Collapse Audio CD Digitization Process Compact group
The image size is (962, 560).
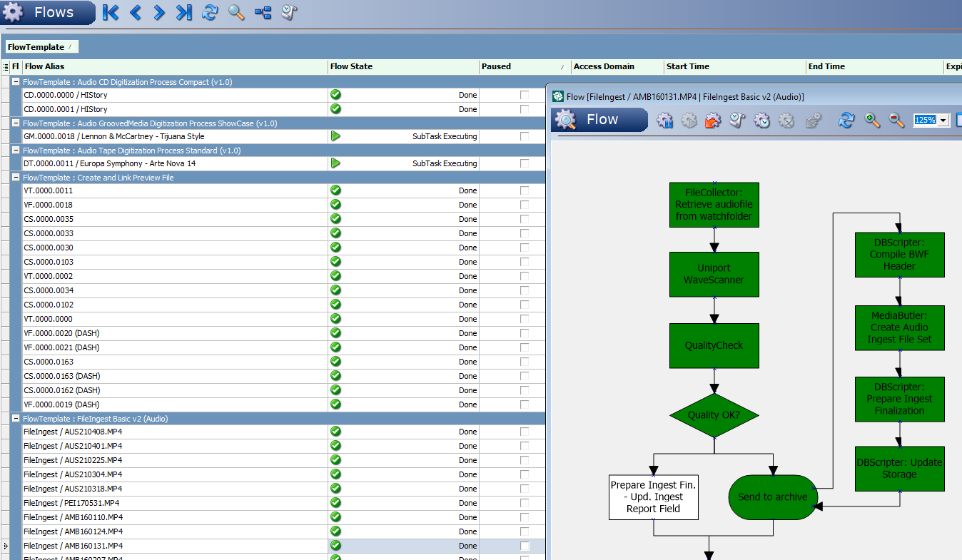(16, 82)
